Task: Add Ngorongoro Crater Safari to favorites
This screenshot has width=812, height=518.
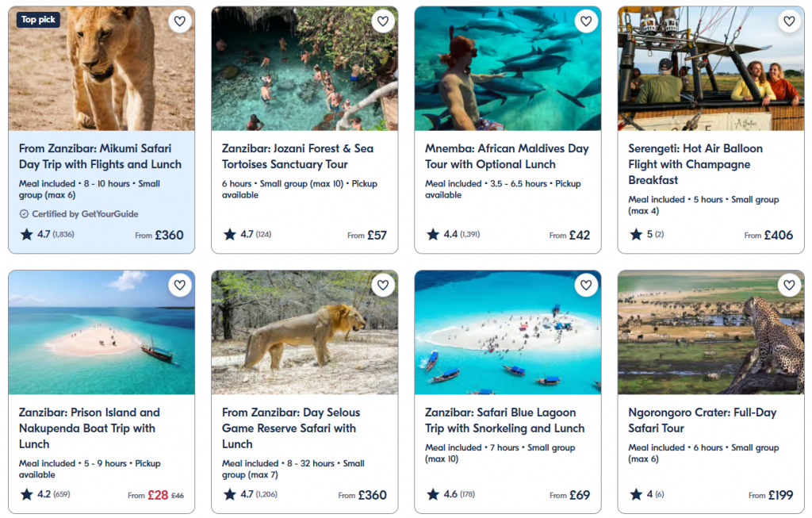Action: pos(789,286)
